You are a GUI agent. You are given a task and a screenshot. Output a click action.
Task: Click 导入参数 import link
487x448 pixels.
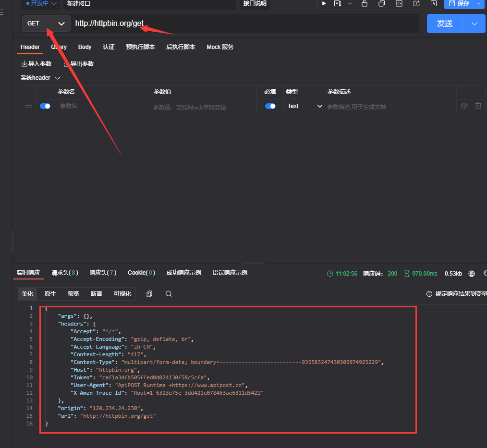coord(37,64)
